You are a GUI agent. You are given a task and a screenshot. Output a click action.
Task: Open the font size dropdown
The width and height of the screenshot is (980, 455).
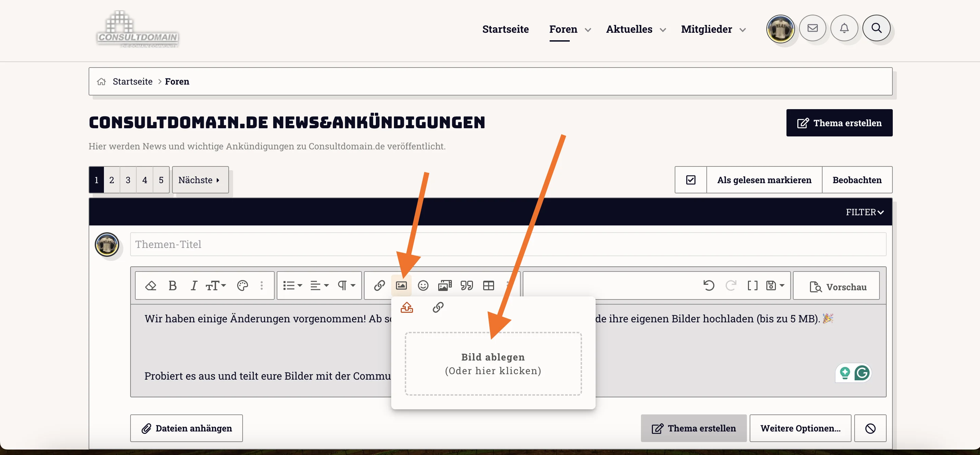216,285
